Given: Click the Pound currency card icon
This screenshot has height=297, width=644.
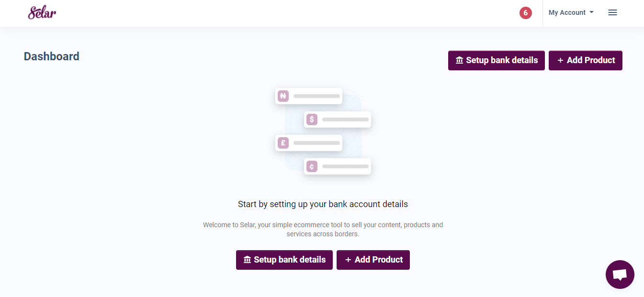Looking at the screenshot, I should [283, 143].
